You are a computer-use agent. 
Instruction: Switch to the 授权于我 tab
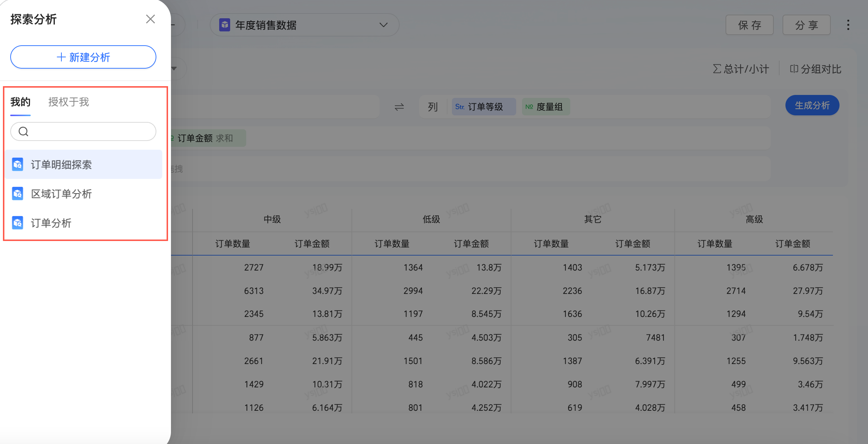[x=69, y=102]
